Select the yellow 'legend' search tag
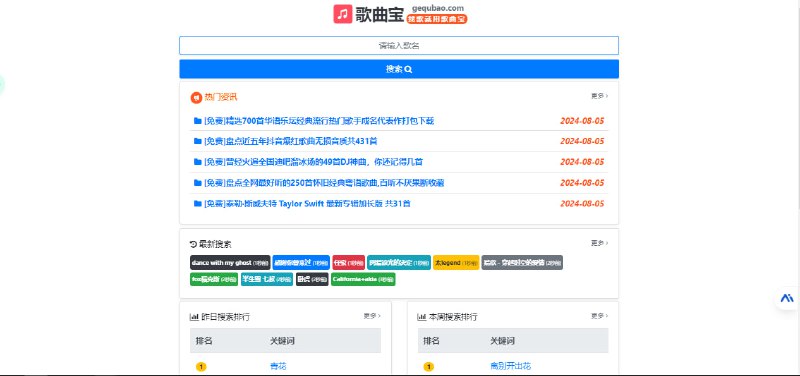800x376 pixels. pos(456,263)
